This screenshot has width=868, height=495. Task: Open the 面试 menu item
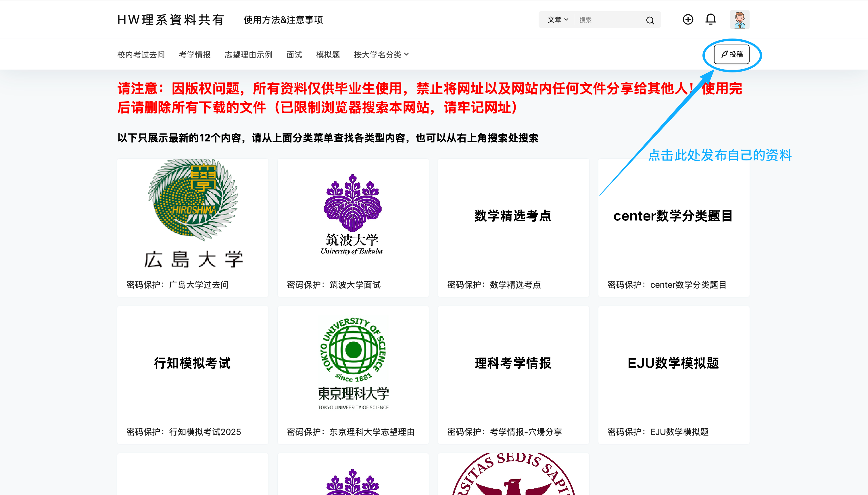(294, 55)
